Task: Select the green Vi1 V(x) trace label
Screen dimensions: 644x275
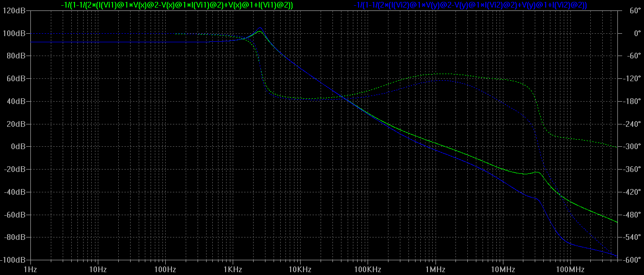Action: [177, 5]
